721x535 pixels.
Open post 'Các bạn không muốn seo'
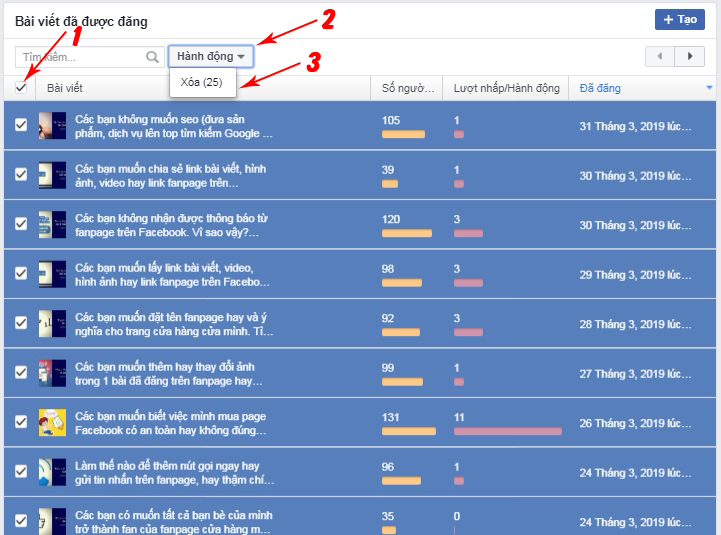point(174,126)
